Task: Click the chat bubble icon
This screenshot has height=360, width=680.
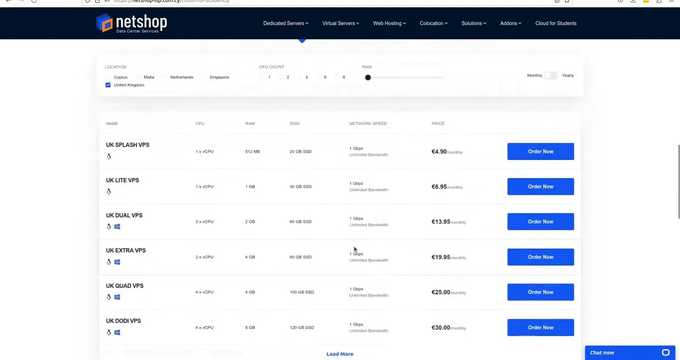Action: click(666, 353)
